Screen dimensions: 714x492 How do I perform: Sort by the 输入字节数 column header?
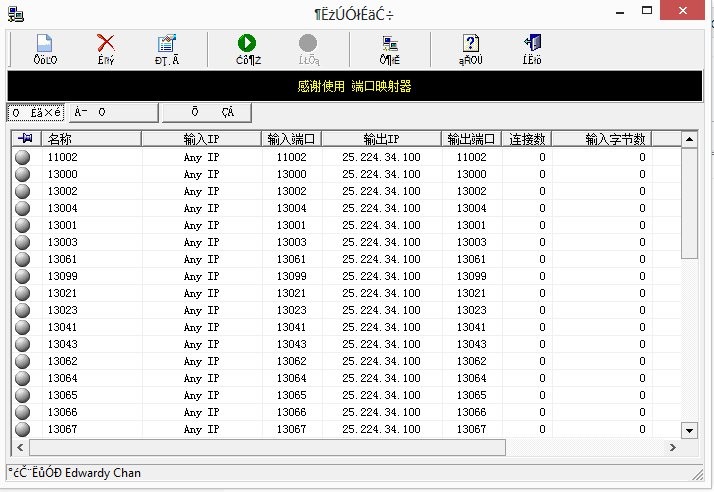tap(602, 138)
